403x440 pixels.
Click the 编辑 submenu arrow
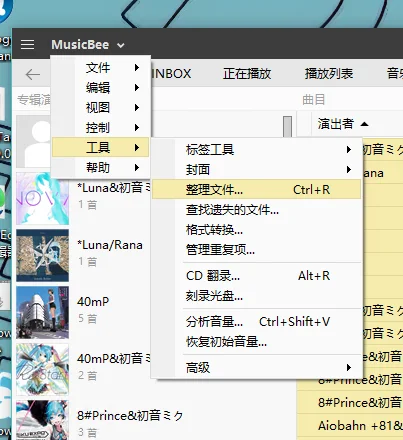pyautogui.click(x=137, y=88)
